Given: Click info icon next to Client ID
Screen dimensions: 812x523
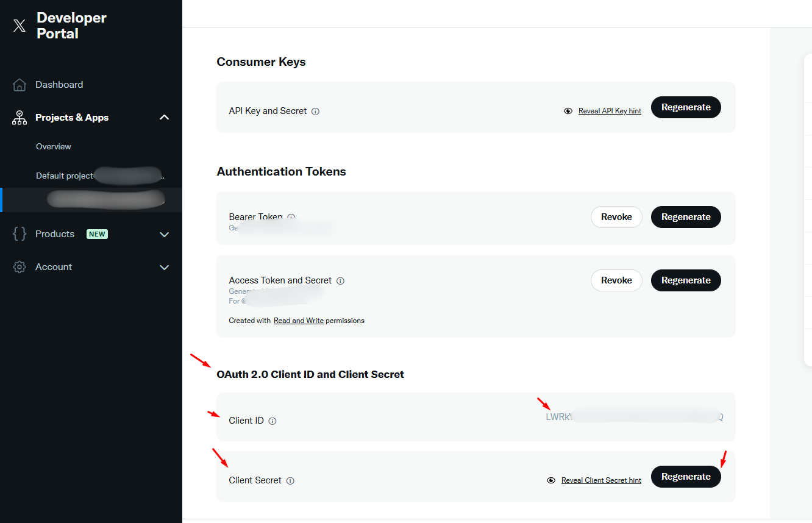Looking at the screenshot, I should [x=272, y=421].
